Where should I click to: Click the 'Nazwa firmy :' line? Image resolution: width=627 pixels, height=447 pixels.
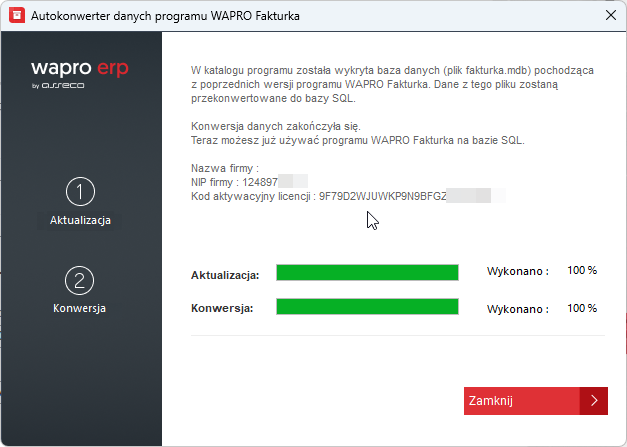click(225, 168)
